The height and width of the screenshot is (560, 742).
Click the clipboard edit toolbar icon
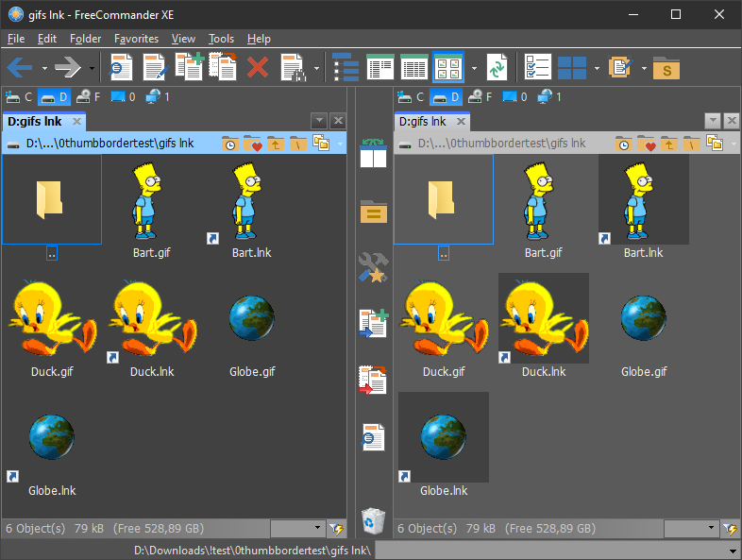(x=620, y=67)
